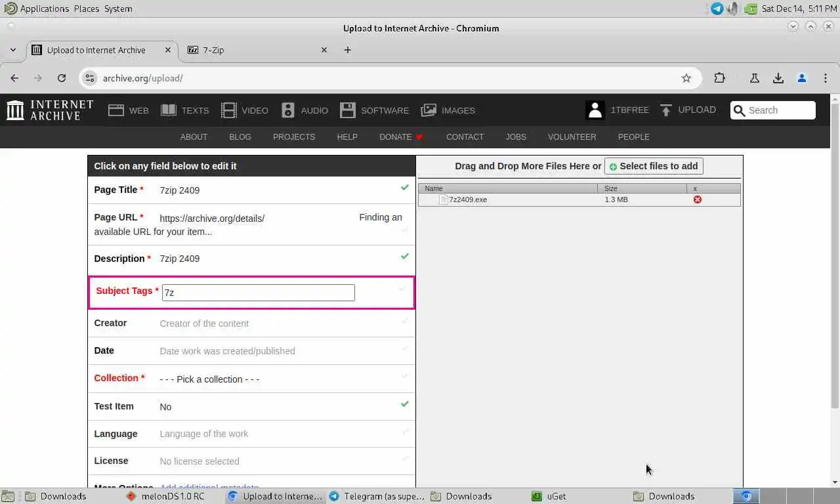Click the address bar URL
Image resolution: width=840 pixels, height=504 pixels.
[142, 78]
